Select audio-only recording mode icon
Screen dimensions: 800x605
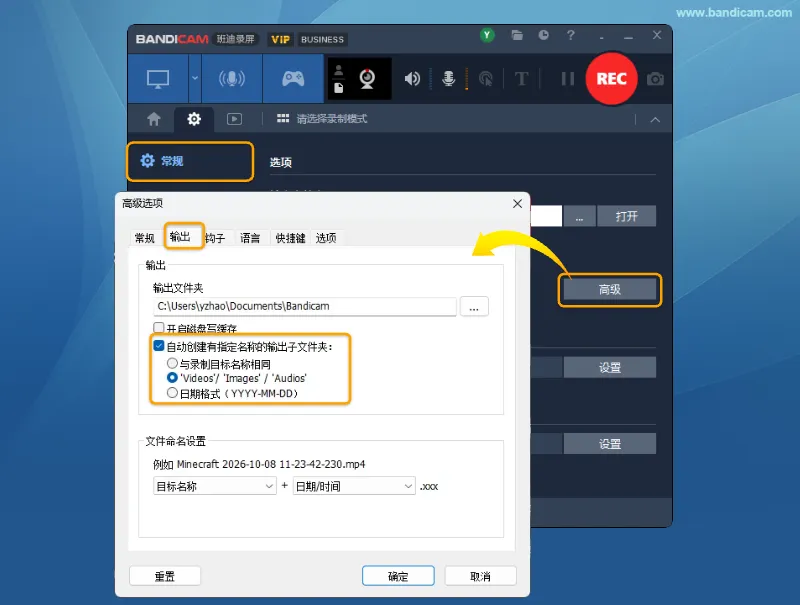pyautogui.click(x=232, y=79)
